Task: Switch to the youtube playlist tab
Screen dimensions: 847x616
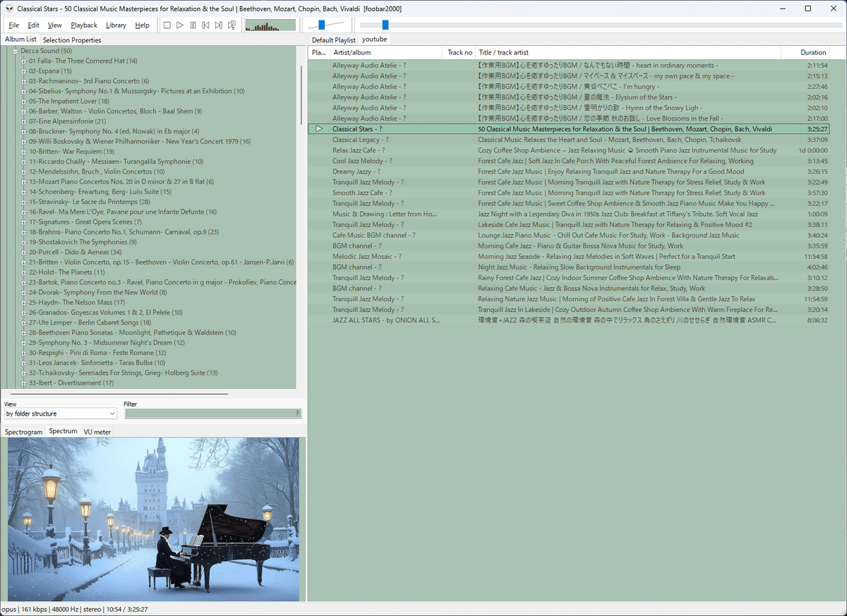Action: (x=374, y=40)
